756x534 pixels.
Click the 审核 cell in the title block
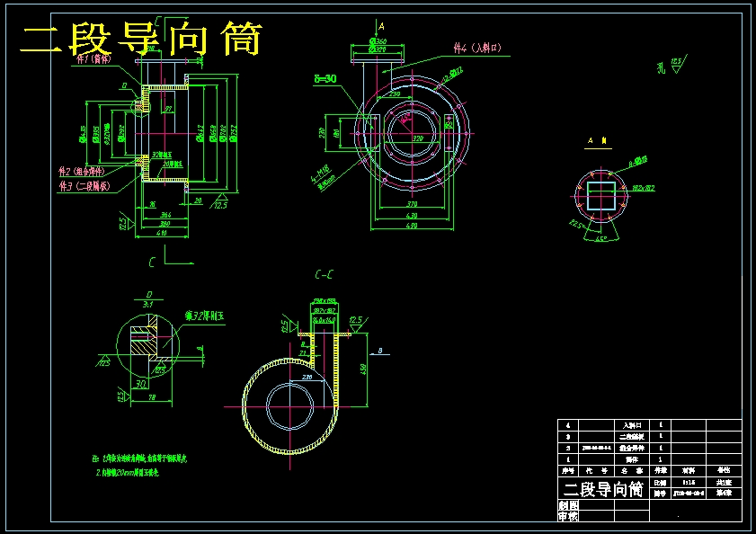[x=567, y=515]
